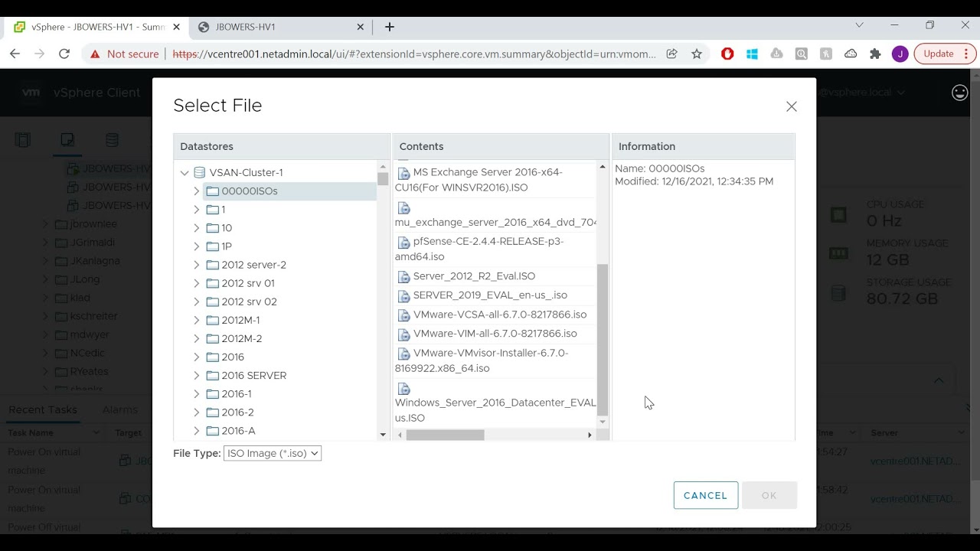Collapse the VSAN-Cluster-1 datastore node
Image resolution: width=980 pixels, height=551 pixels.
(185, 173)
